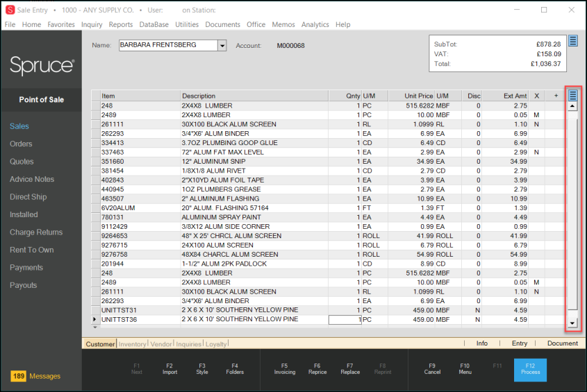
Task: Open Charge Returns in the sidebar
Action: 36,232
